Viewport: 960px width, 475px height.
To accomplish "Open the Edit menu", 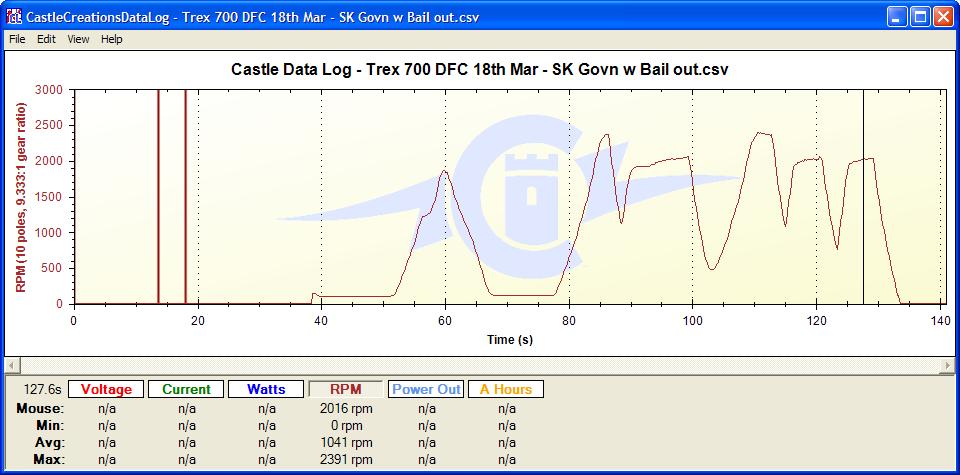I will tap(46, 39).
